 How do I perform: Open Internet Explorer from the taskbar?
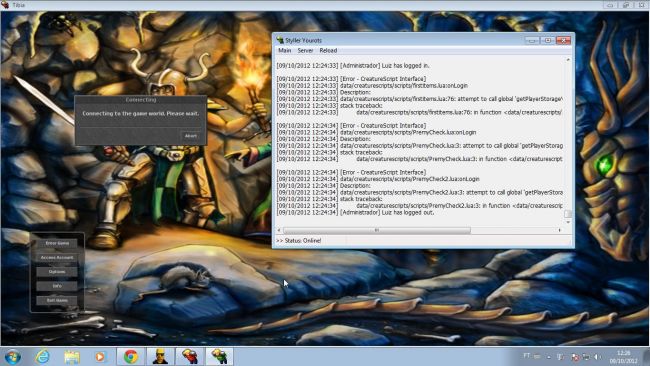(42, 356)
